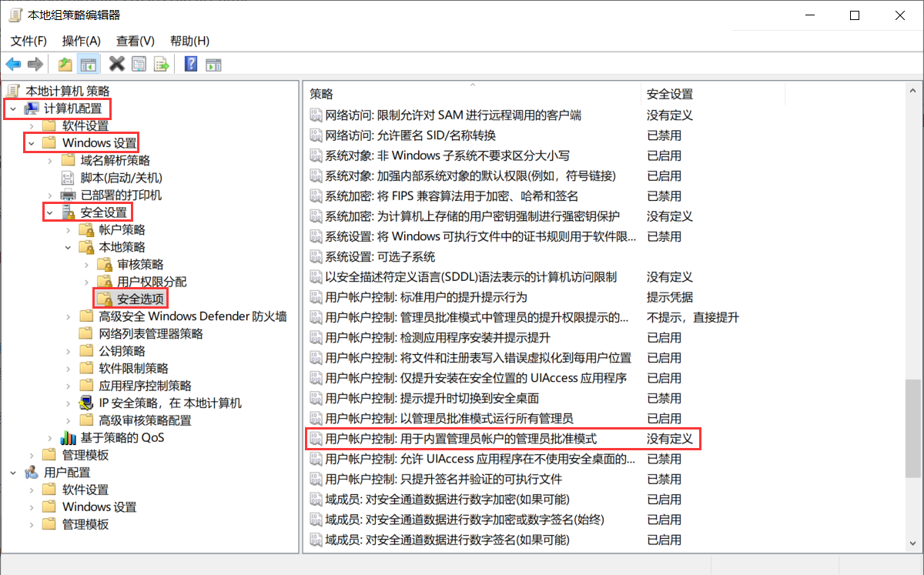This screenshot has width=924, height=575.
Task: Open the 文件(F) menu
Action: click(x=28, y=41)
